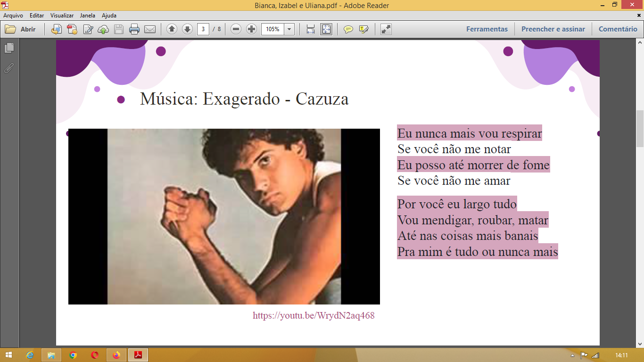Zoom out with the minus button
Screen dimensions: 644x362
coord(236,29)
